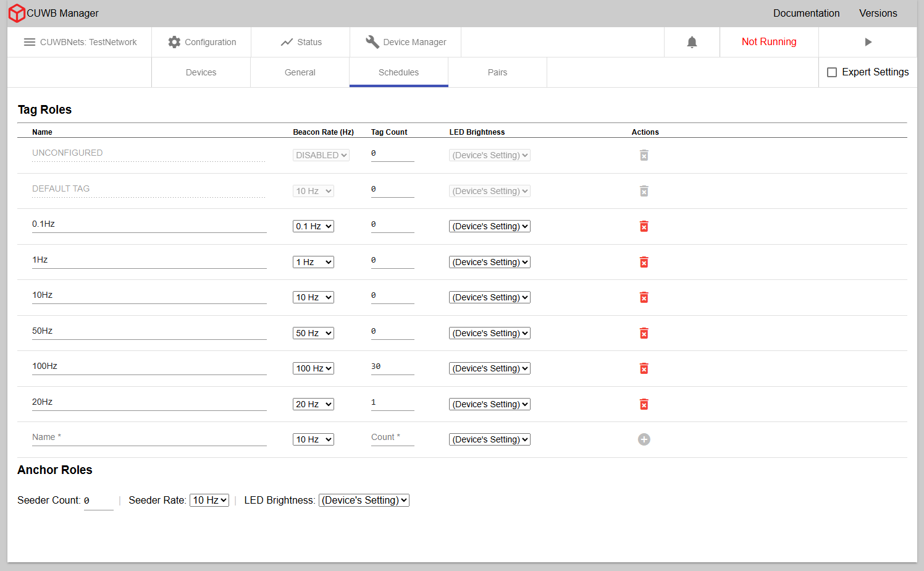The image size is (924, 571).
Task: Click the Not Running status button
Action: [x=769, y=42]
